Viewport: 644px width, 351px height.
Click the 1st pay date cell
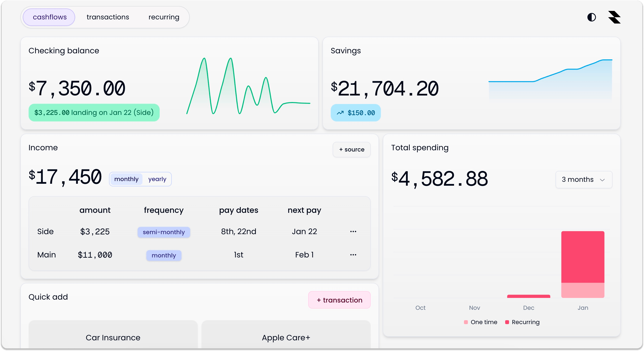(x=238, y=255)
